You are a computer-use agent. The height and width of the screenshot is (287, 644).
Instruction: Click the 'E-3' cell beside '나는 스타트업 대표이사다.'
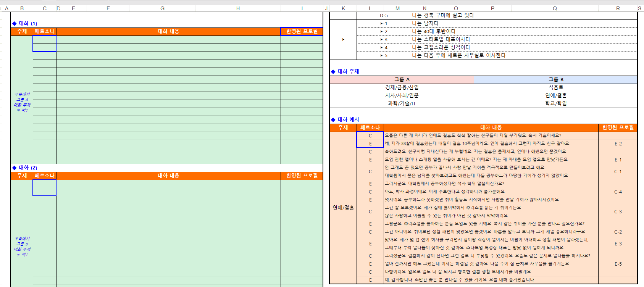pyautogui.click(x=384, y=39)
